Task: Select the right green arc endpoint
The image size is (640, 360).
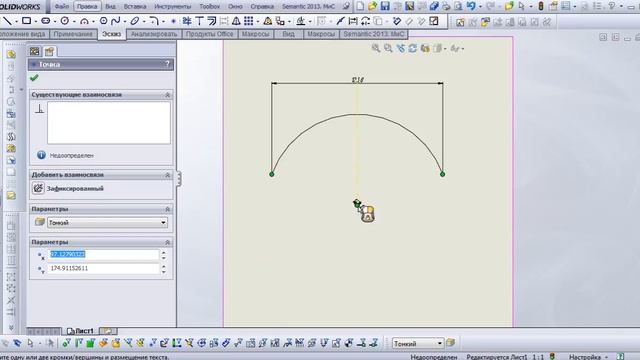Action: pos(442,174)
